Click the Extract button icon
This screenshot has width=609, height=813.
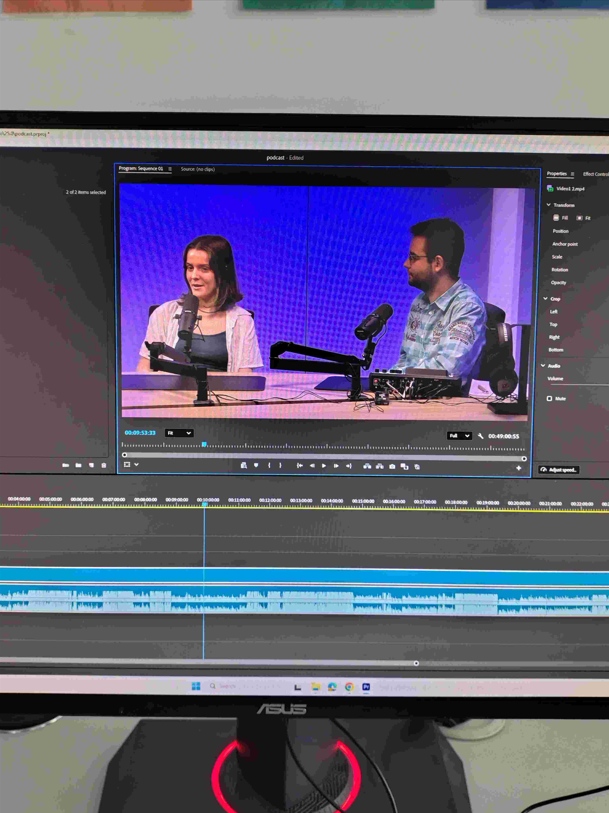tap(380, 466)
